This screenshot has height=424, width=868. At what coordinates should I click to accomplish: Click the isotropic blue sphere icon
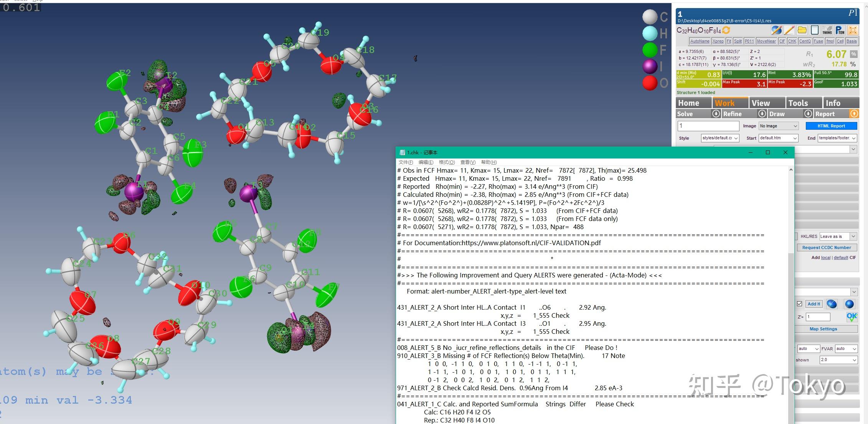(x=850, y=304)
